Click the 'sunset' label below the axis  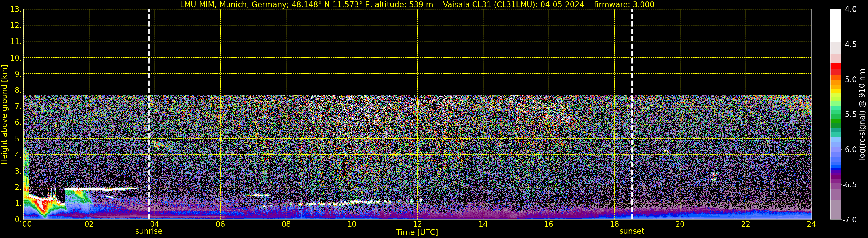click(631, 231)
